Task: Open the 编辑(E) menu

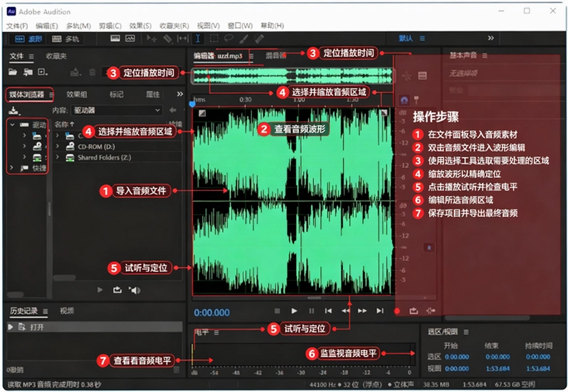Action: coord(47,26)
